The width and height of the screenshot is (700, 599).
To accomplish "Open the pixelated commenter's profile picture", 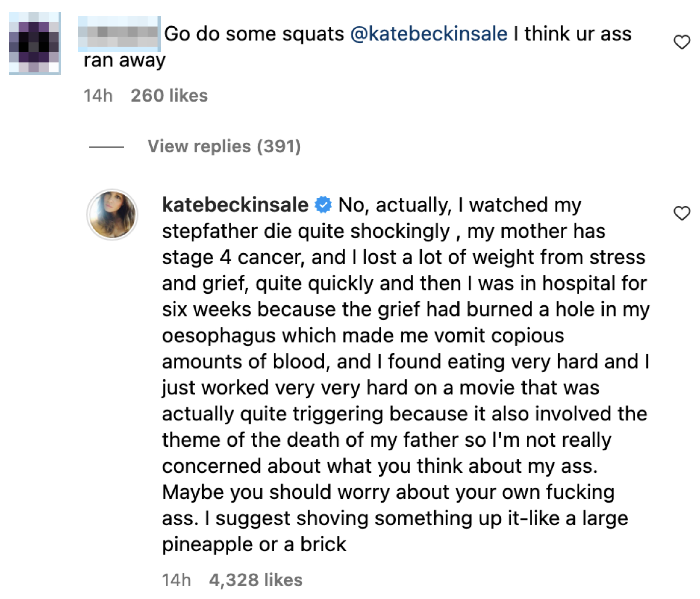I will point(35,43).
